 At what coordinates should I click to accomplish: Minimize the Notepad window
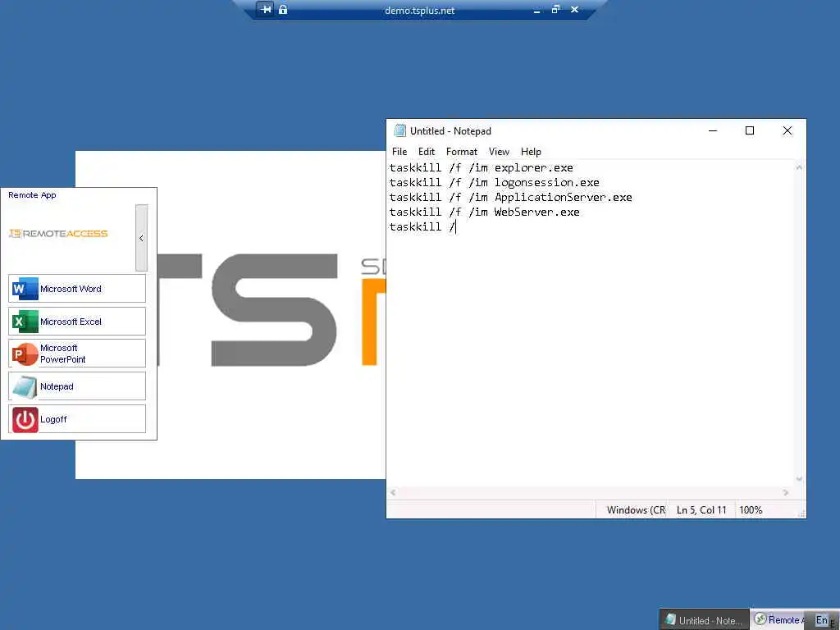713,130
